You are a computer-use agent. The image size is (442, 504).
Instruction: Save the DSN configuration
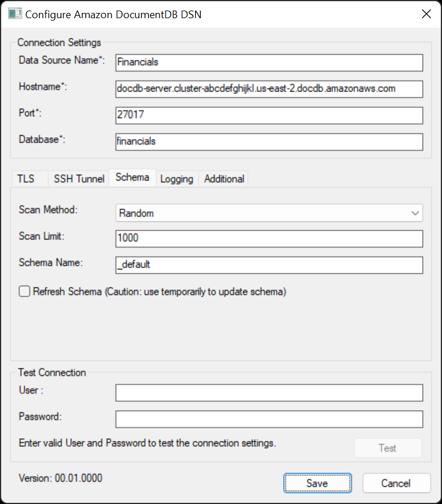tap(317, 483)
